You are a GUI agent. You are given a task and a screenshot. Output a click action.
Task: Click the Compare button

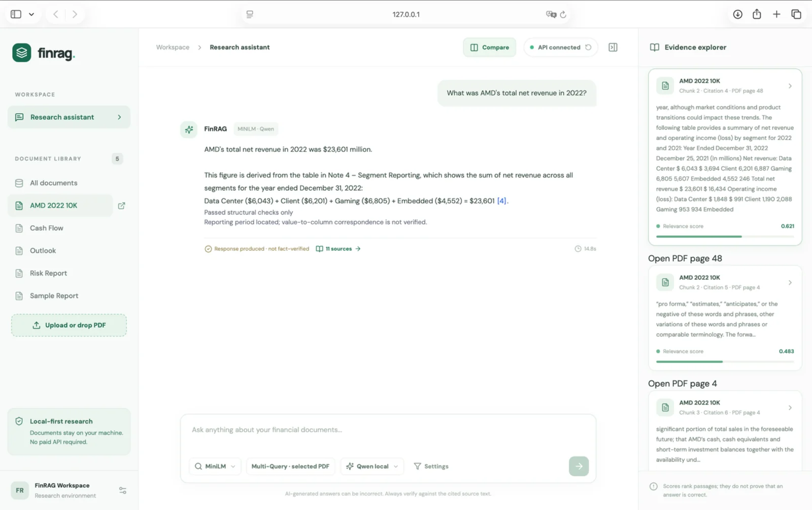coord(490,47)
